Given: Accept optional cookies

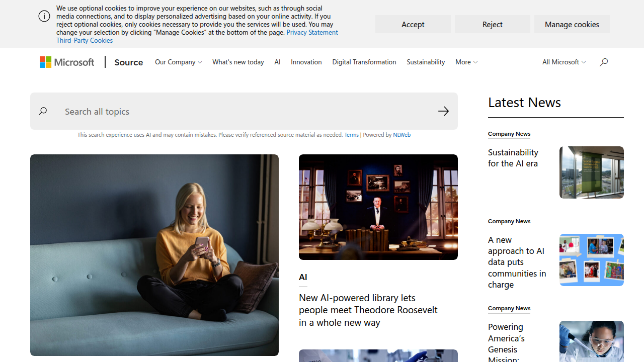Looking at the screenshot, I should (413, 24).
